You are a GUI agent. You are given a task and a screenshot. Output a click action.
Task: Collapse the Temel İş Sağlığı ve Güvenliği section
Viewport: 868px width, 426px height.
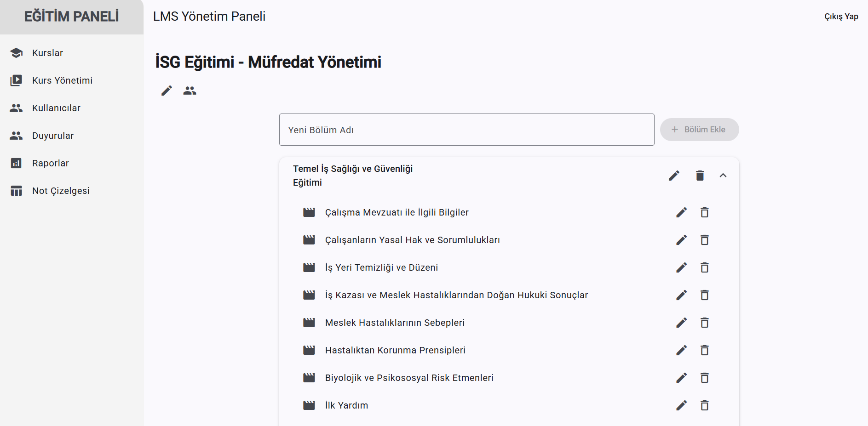tap(723, 176)
